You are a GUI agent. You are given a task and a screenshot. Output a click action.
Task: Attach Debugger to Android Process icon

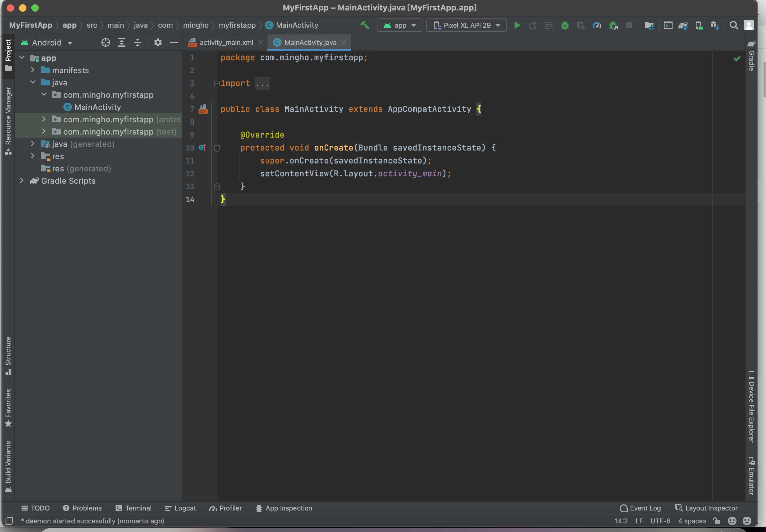point(613,25)
